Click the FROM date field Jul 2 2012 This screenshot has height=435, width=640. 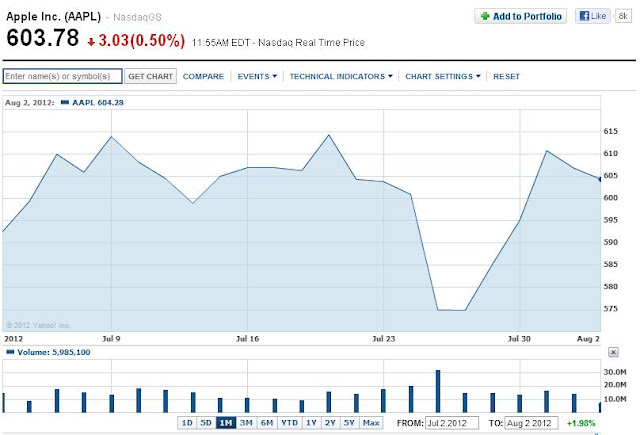click(452, 423)
